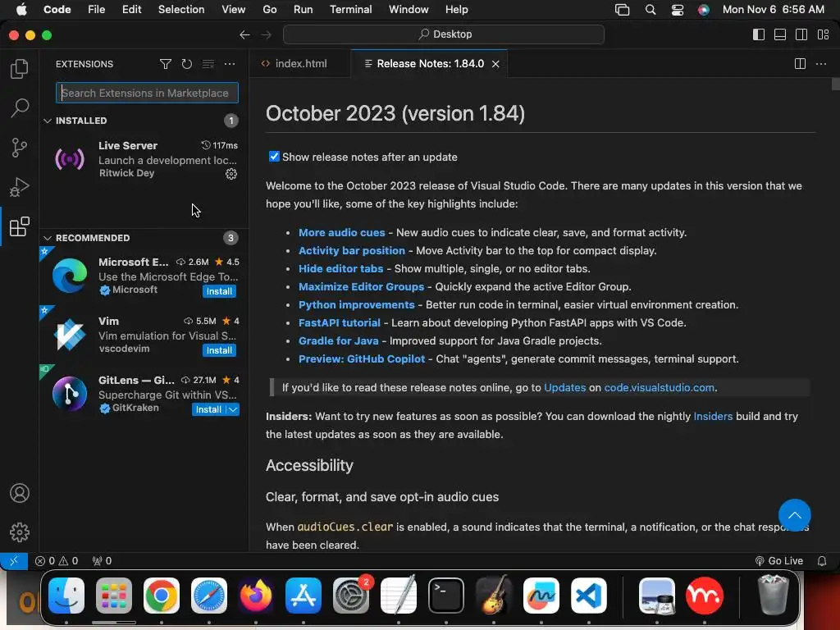840x630 pixels.
Task: Open the Maximize Editor Groups link
Action: 361,286
